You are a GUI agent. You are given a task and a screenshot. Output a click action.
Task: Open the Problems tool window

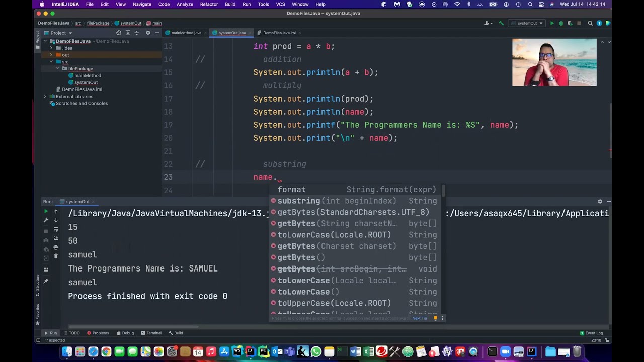coord(98,333)
